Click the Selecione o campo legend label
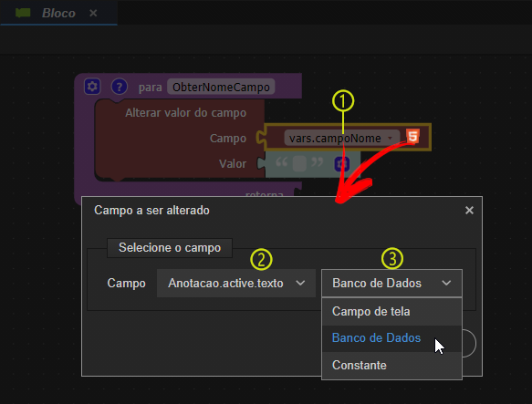Screen dimensions: 532x404 pos(170,248)
